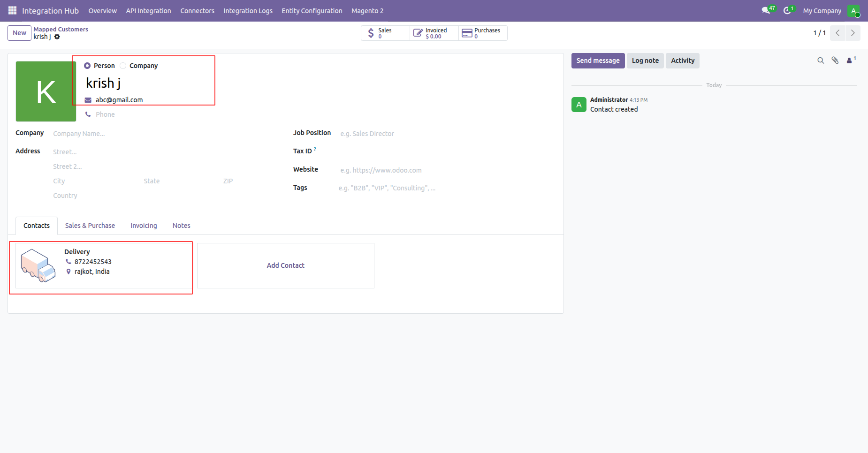Click the New button

pos(20,33)
